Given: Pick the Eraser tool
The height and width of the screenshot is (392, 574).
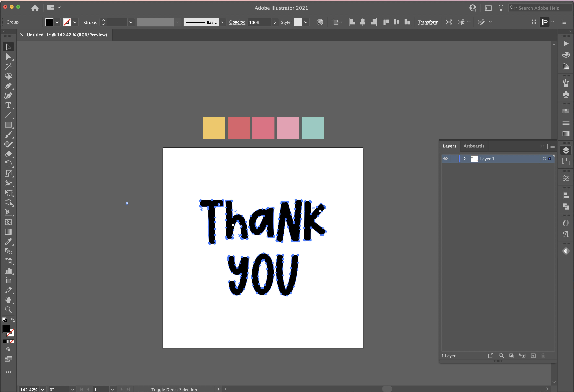Looking at the screenshot, I should coord(8,154).
